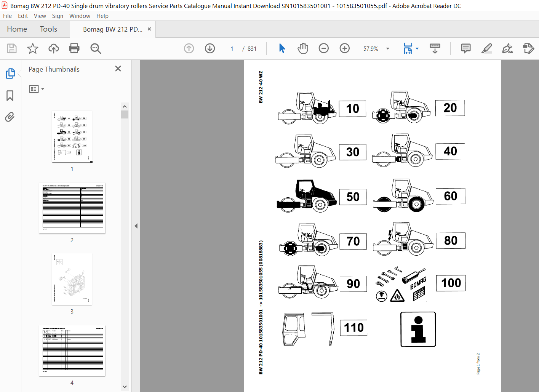The image size is (539, 392).
Task: Zoom in with the plus icon
Action: [345, 48]
